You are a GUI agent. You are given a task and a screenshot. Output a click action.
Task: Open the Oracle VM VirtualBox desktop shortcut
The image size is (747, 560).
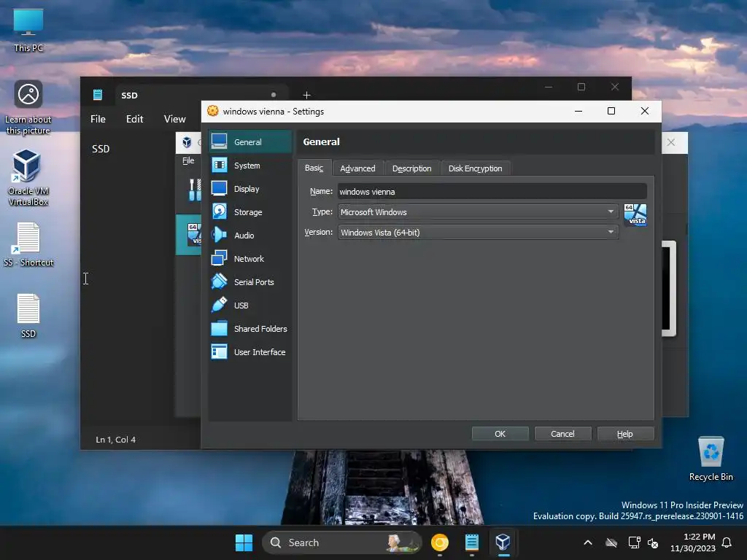(28, 178)
